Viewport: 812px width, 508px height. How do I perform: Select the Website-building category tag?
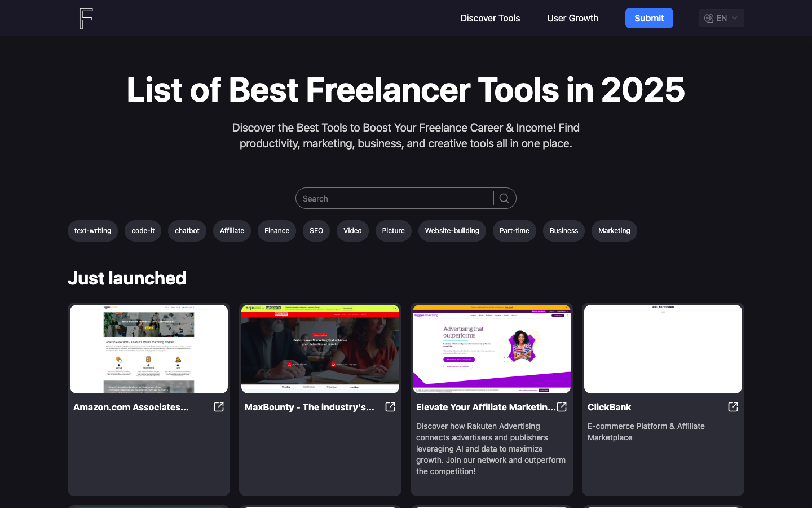[452, 231]
